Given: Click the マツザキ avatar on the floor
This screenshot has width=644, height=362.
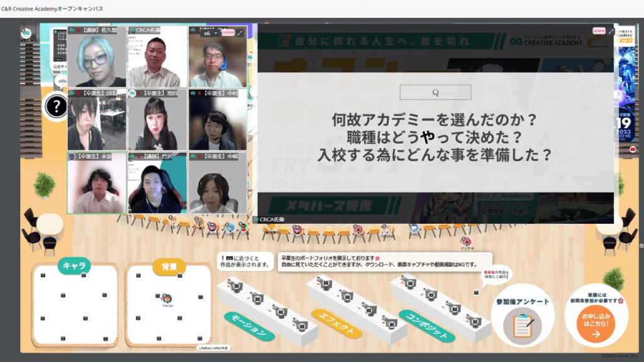Looking at the screenshot, I should coord(465,241).
